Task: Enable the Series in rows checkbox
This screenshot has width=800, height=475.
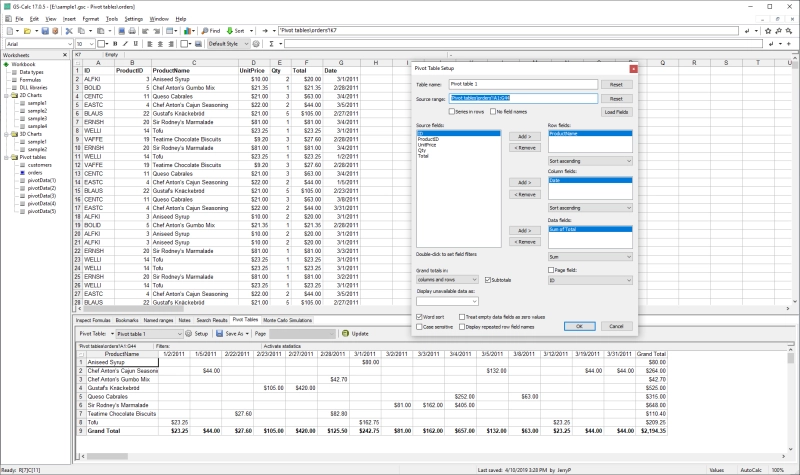Action: tap(452, 112)
